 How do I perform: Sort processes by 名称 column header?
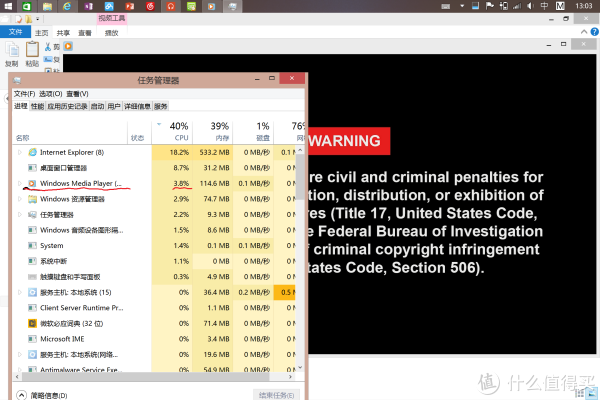pyautogui.click(x=70, y=132)
